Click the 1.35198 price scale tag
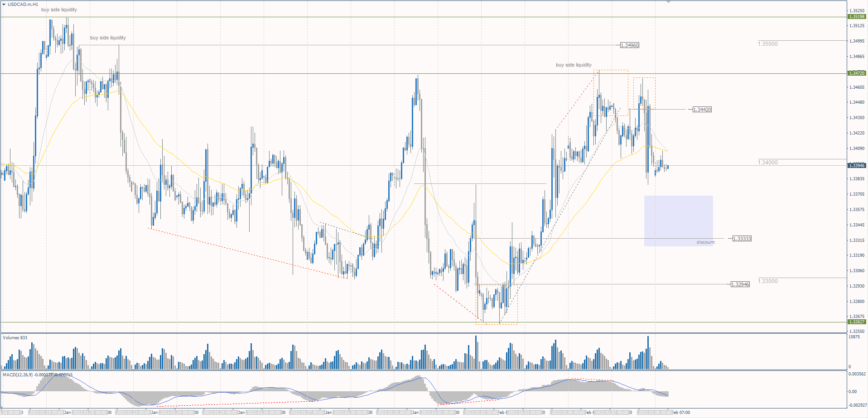868x418 pixels. click(x=857, y=17)
